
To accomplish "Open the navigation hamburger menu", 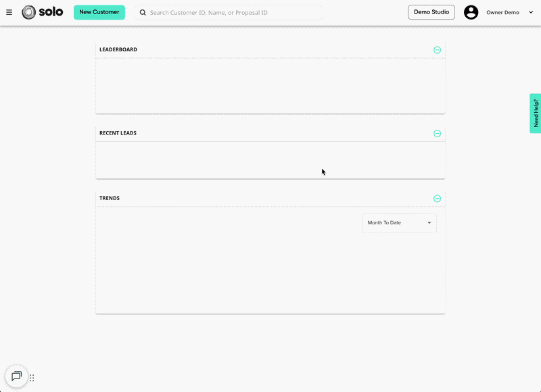I will (9, 11).
